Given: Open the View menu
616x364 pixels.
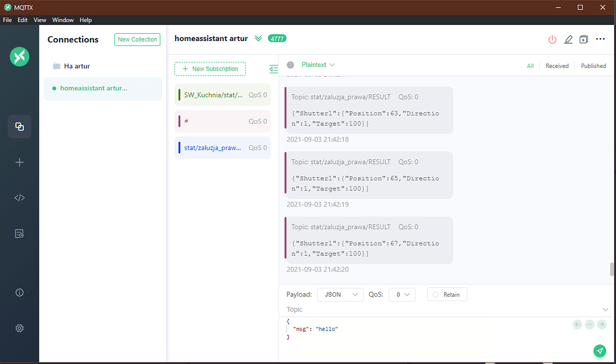Looking at the screenshot, I should [x=40, y=20].
